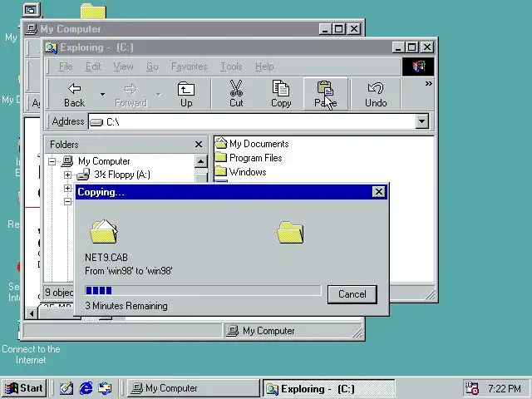
Task: Click the Copy toolbar icon
Action: (281, 94)
